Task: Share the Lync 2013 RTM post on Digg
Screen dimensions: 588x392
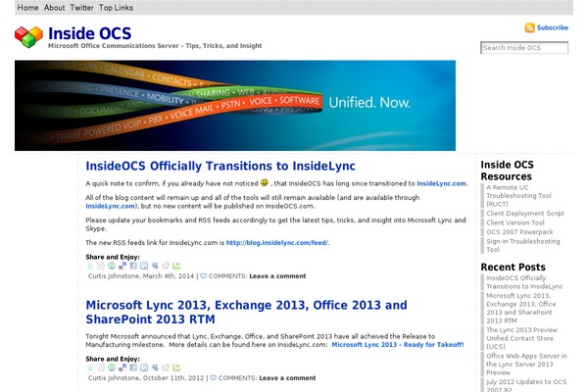Action: 101,367
